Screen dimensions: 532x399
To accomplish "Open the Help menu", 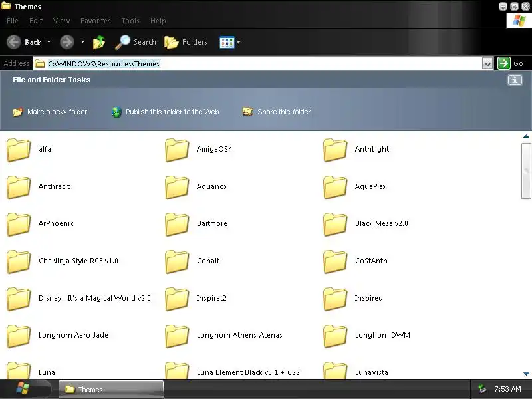I will tap(158, 21).
